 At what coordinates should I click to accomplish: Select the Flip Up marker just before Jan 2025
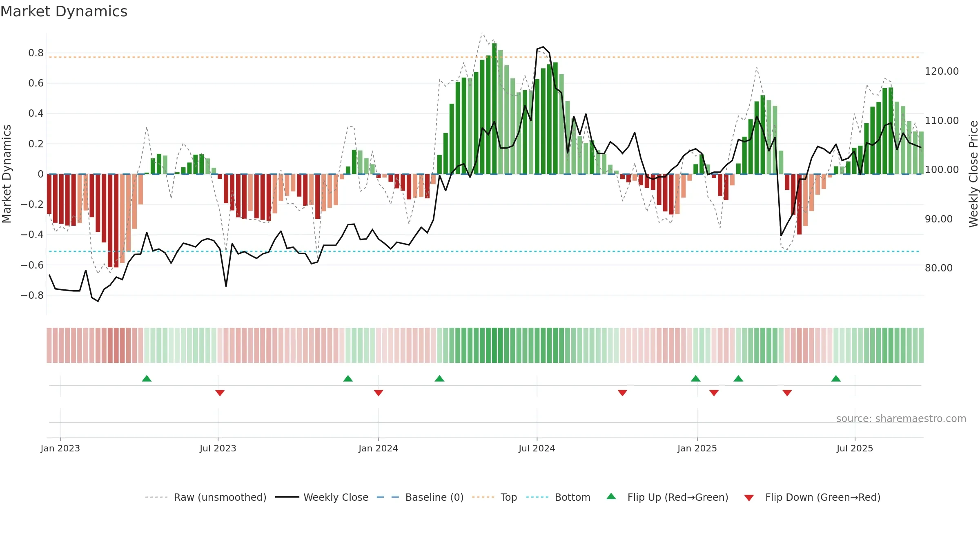tap(696, 378)
